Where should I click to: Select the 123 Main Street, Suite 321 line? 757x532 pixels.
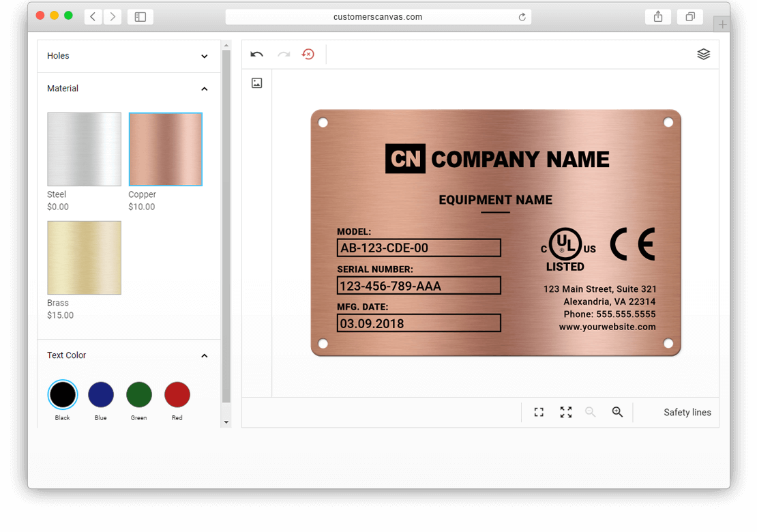coord(599,289)
